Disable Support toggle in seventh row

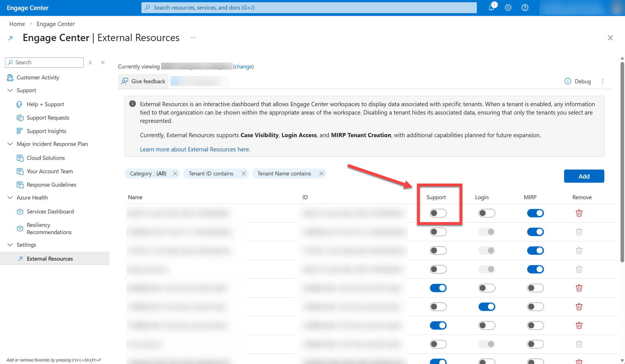(438, 325)
